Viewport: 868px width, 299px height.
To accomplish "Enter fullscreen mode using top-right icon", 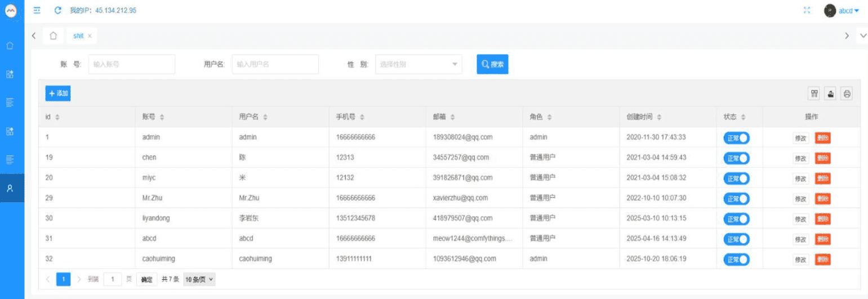I will point(807,10).
